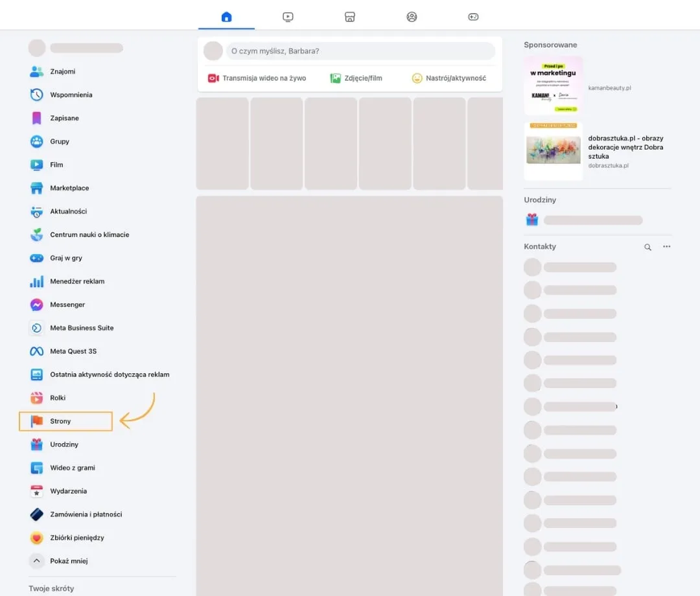Click the avatar beside the post box
The width and height of the screenshot is (700, 596).
click(213, 51)
